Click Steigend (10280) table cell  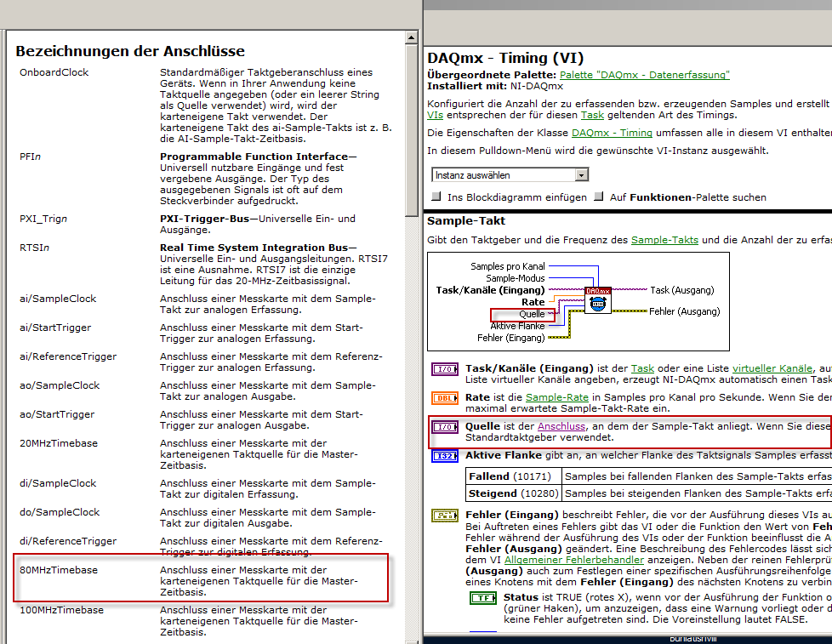(x=513, y=493)
